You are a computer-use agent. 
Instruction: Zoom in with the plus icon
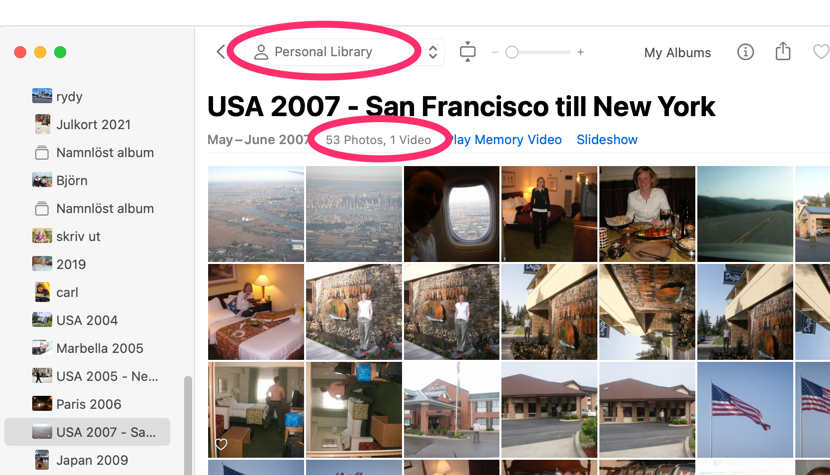(x=581, y=52)
